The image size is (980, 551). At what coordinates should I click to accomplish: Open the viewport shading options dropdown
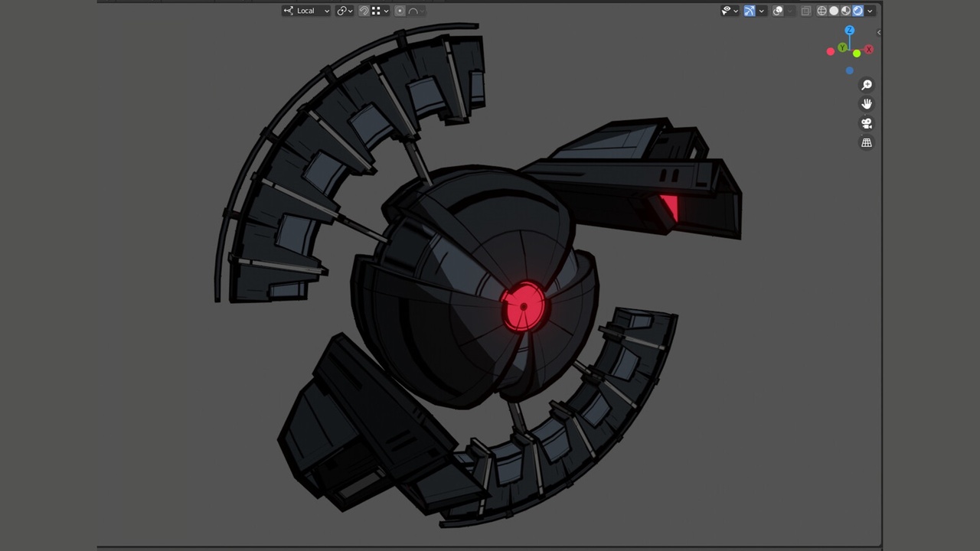(871, 11)
